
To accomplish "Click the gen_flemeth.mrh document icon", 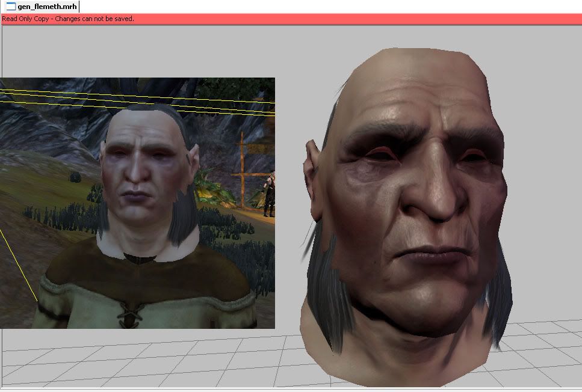I will click(10, 7).
